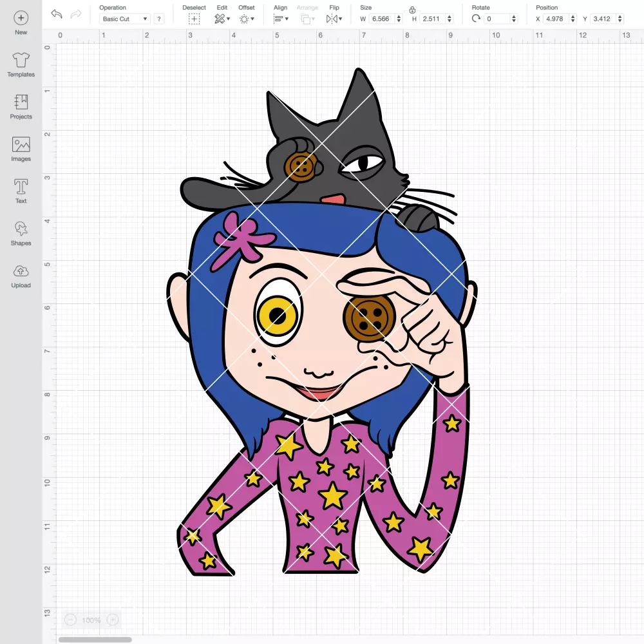Image resolution: width=644 pixels, height=644 pixels.
Task: Click the Deselect icon
Action: tap(194, 19)
